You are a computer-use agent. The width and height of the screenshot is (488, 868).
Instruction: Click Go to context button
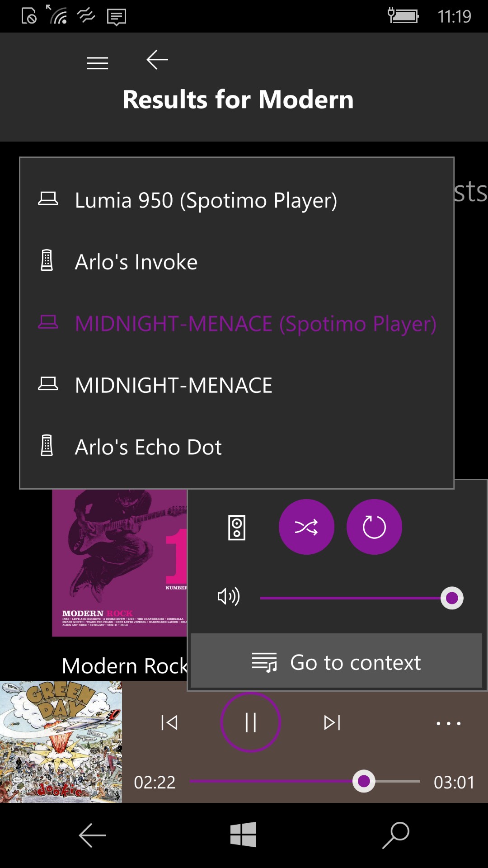(x=337, y=662)
